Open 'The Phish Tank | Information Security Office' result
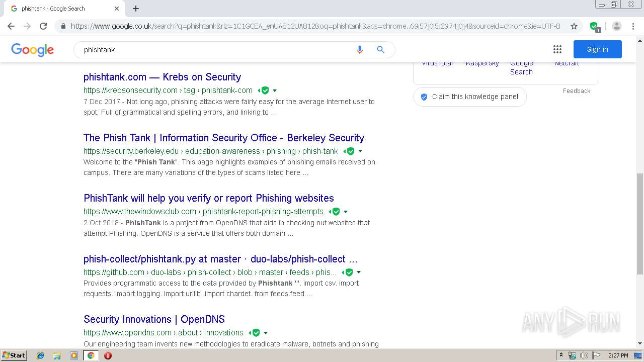The width and height of the screenshot is (644, 362). 224,138
